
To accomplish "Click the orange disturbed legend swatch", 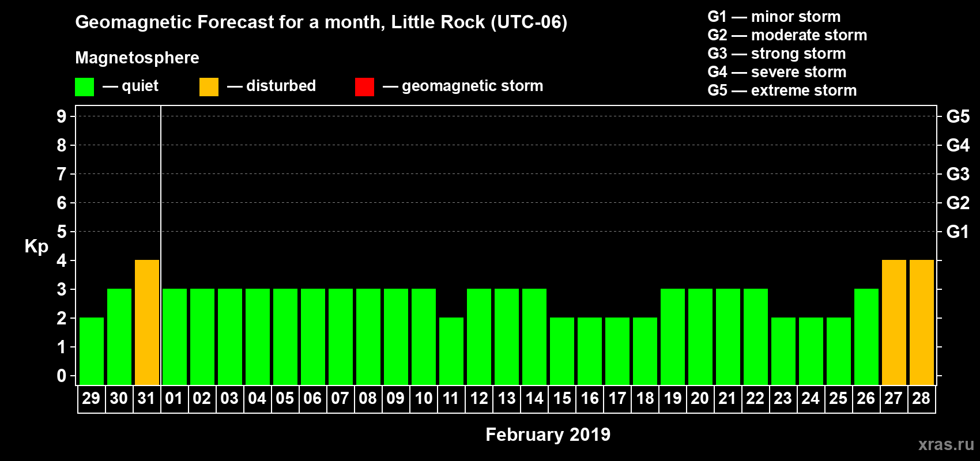I will point(209,87).
